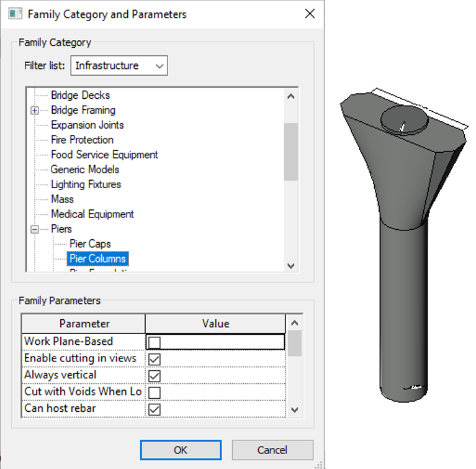
Task: Click the Revit dialog title bar icon
Action: coord(15,14)
